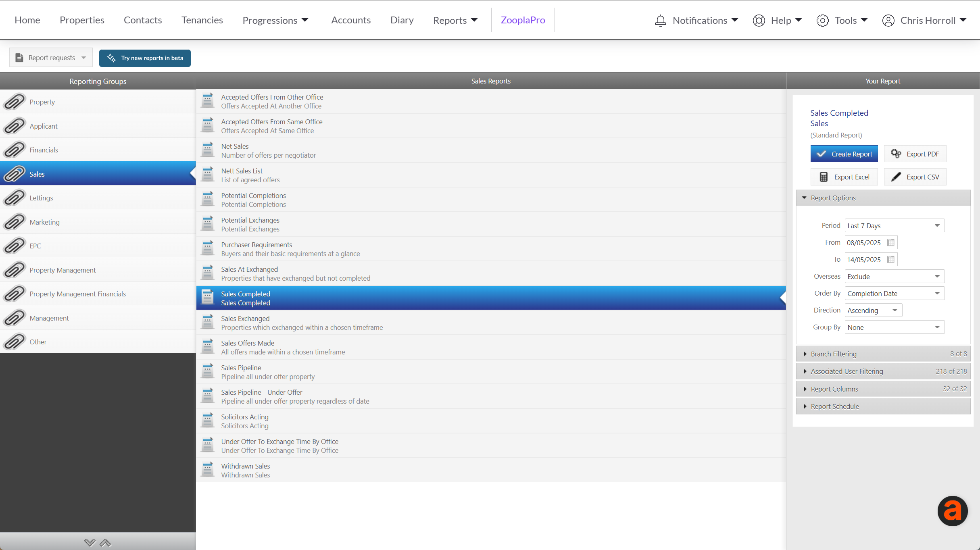980x550 pixels.
Task: Click the paperclip icon beside Financials
Action: coord(14,150)
